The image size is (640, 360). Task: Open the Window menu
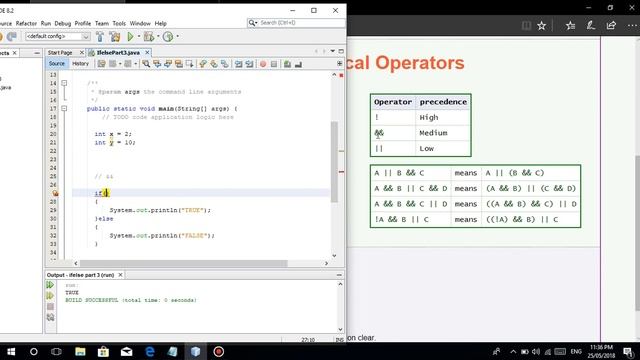[140, 23]
